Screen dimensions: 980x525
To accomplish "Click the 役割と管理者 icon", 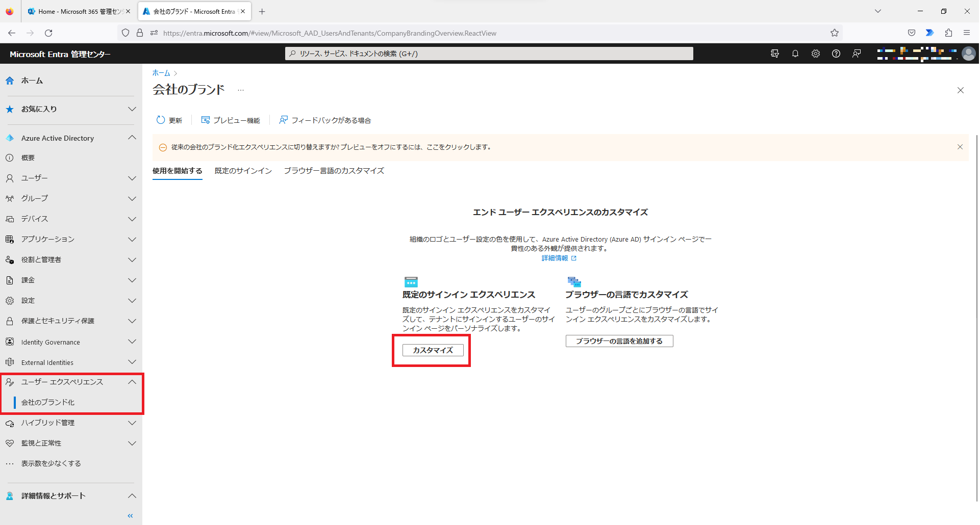I will click(x=10, y=260).
